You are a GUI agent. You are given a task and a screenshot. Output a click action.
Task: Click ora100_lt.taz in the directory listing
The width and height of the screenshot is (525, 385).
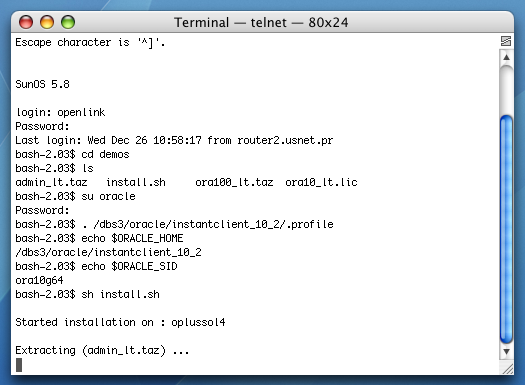(x=234, y=182)
